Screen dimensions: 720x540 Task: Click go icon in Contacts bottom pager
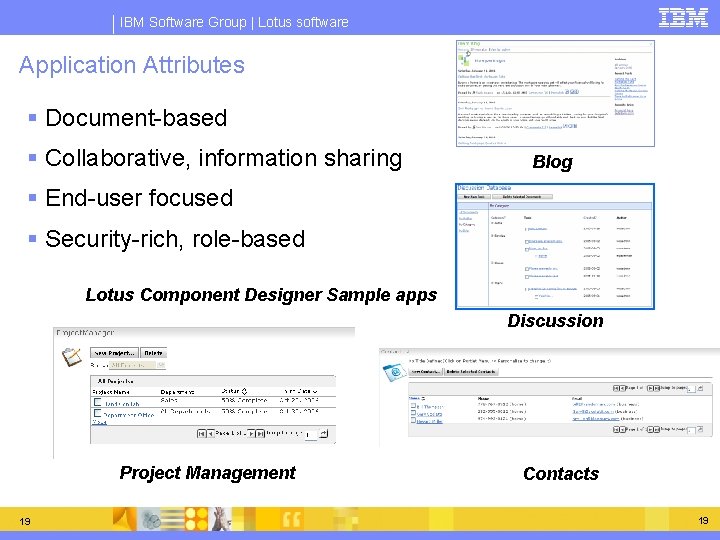[x=700, y=429]
